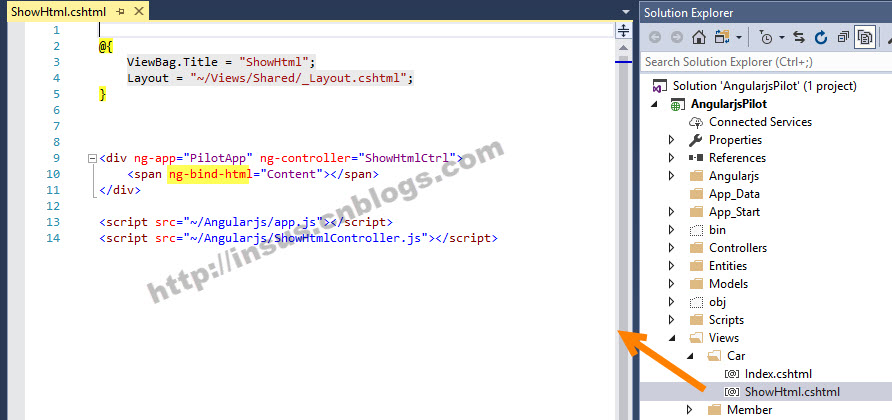Collapse the div outlining block at line 9

[92, 159]
